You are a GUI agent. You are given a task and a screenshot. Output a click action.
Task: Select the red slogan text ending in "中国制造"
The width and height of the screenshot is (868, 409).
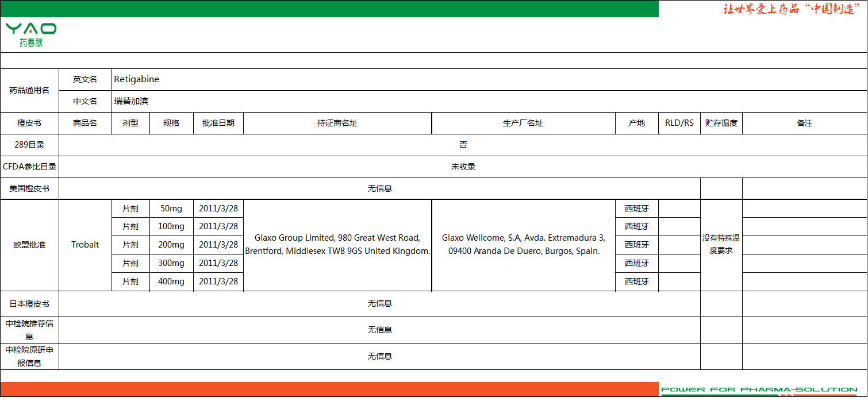pyautogui.click(x=792, y=9)
